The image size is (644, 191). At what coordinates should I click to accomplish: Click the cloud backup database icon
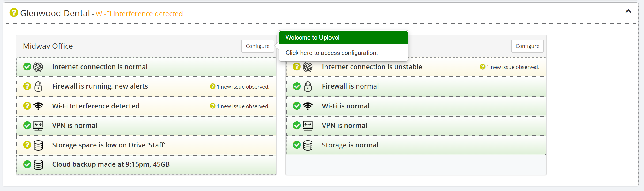[x=38, y=164]
